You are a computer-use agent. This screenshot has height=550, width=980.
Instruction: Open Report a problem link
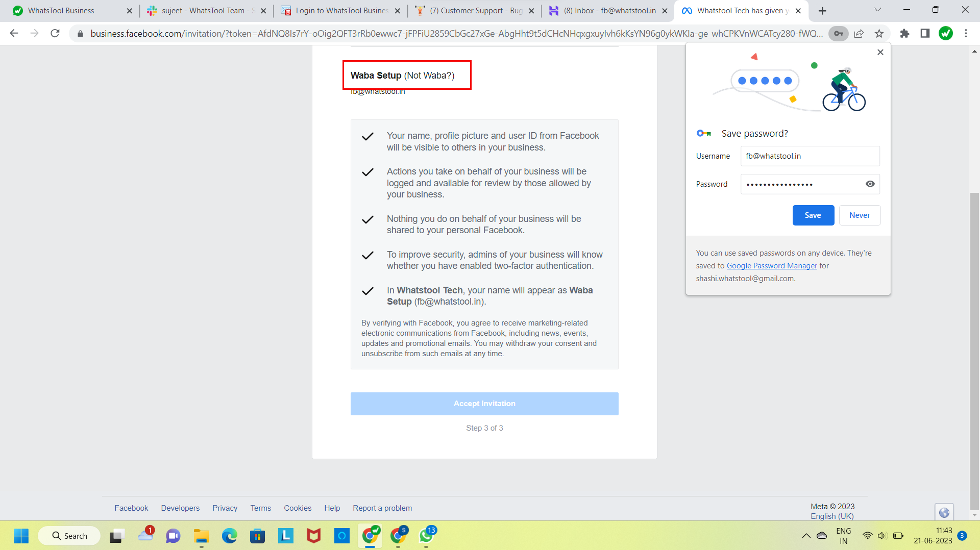pyautogui.click(x=382, y=508)
